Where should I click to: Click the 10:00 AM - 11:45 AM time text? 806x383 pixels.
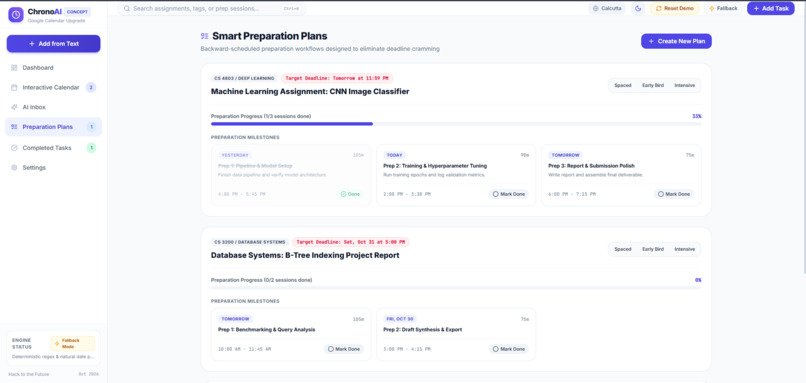point(244,349)
